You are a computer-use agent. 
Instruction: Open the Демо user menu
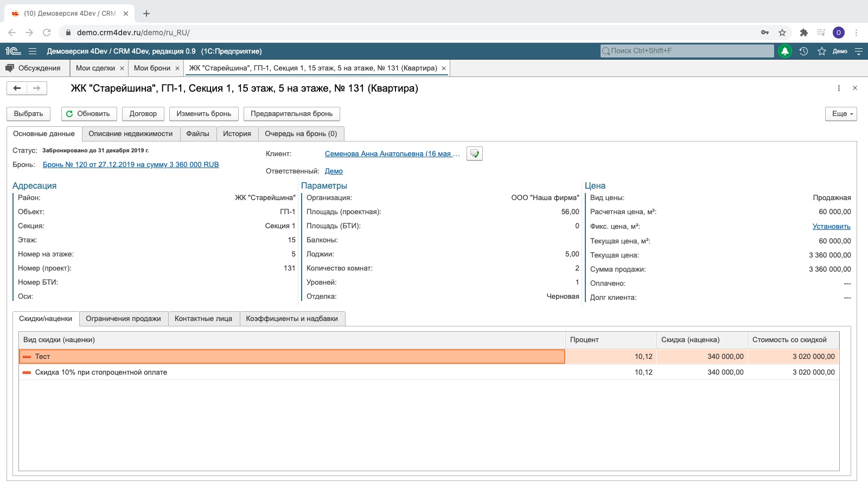(839, 52)
